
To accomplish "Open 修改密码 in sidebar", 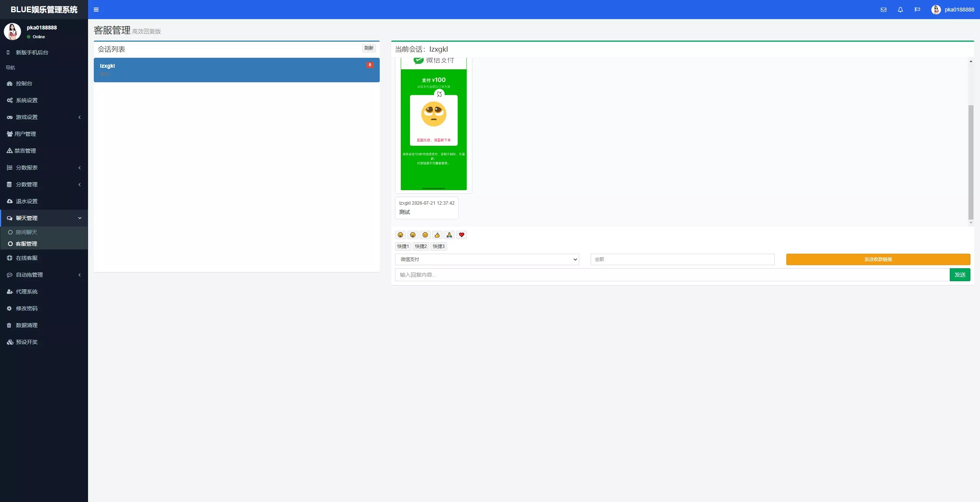I will pyautogui.click(x=44, y=308).
